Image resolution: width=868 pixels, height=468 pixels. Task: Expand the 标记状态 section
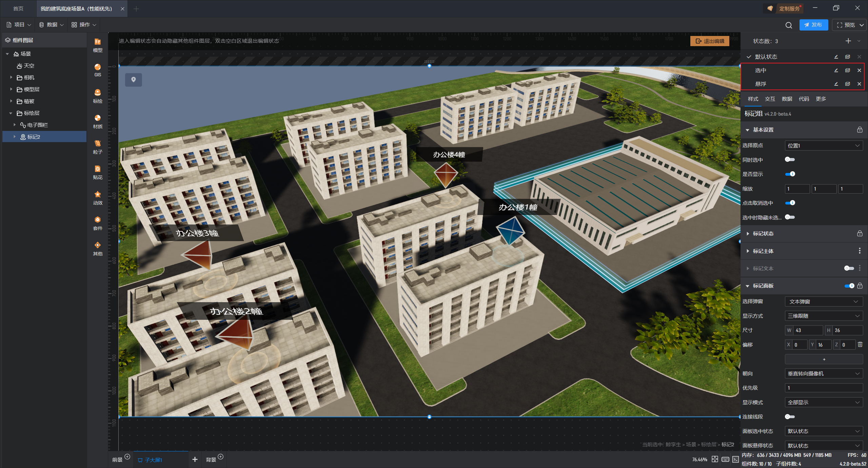point(763,233)
